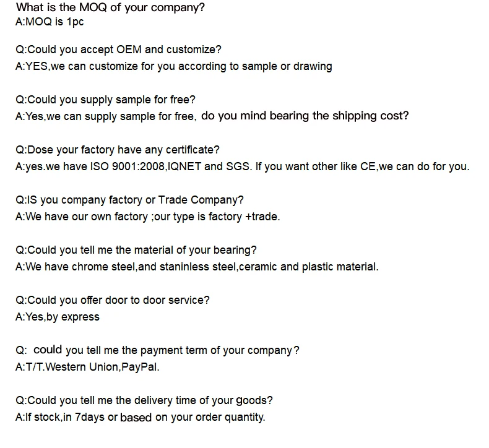Click the question about company MOQ
This screenshot has width=489, height=448.
click(110, 8)
